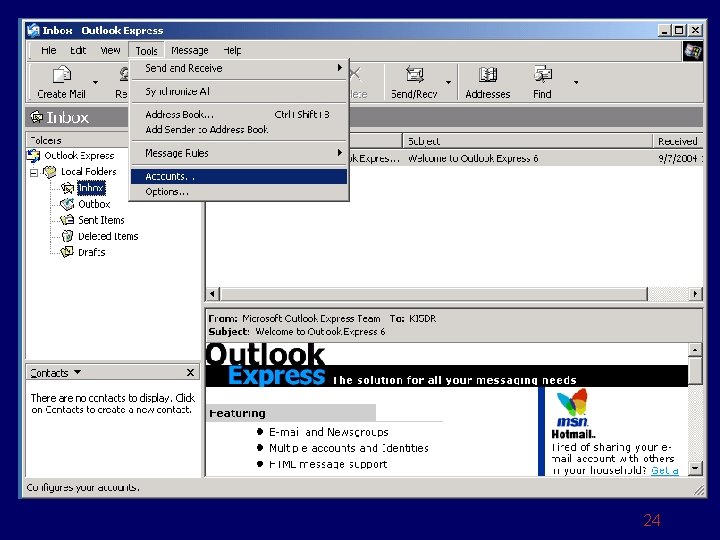Screen dimensions: 720x540
Task: Select the Inbox folder in tree
Action: pos(91,188)
